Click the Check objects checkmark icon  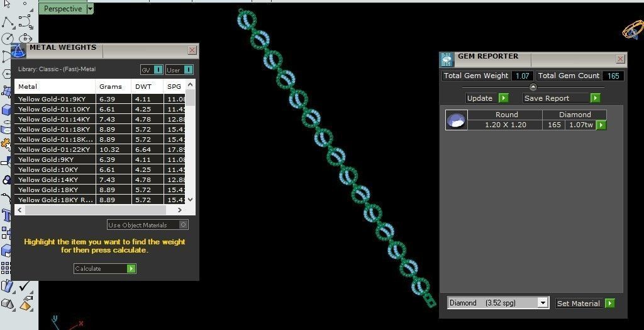click(24, 285)
